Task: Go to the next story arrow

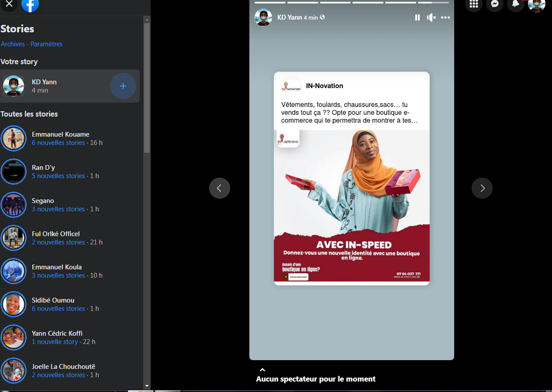Action: click(482, 188)
